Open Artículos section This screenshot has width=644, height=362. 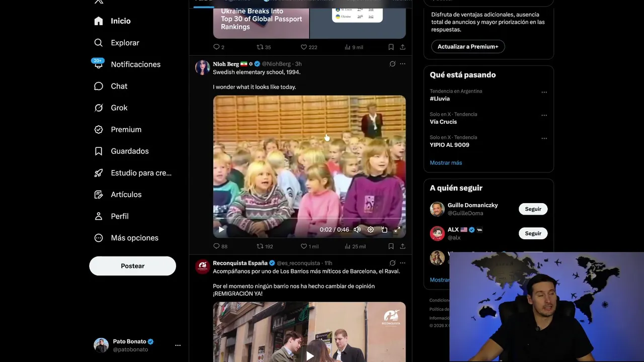pyautogui.click(x=118, y=194)
